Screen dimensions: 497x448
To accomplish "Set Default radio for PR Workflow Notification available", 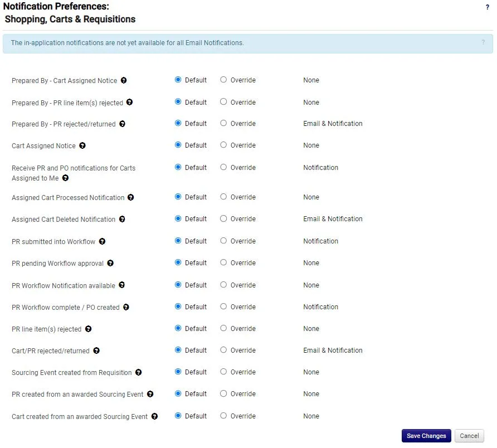I will (178, 285).
